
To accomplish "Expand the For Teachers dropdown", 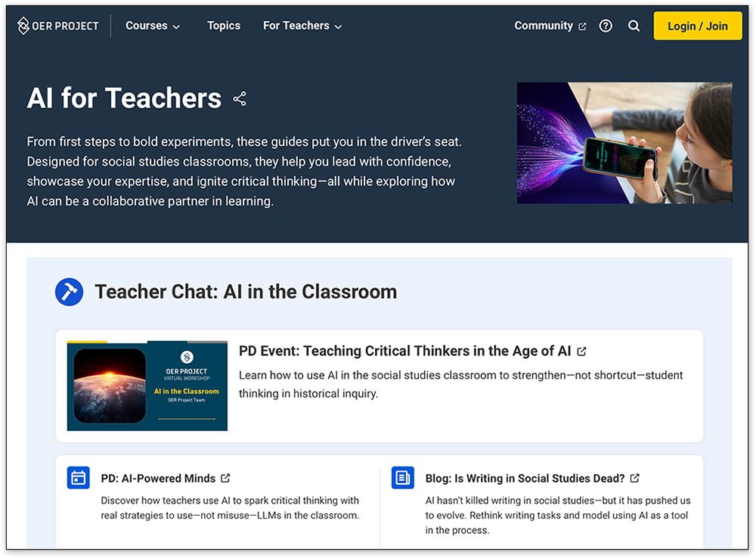I will 302,26.
